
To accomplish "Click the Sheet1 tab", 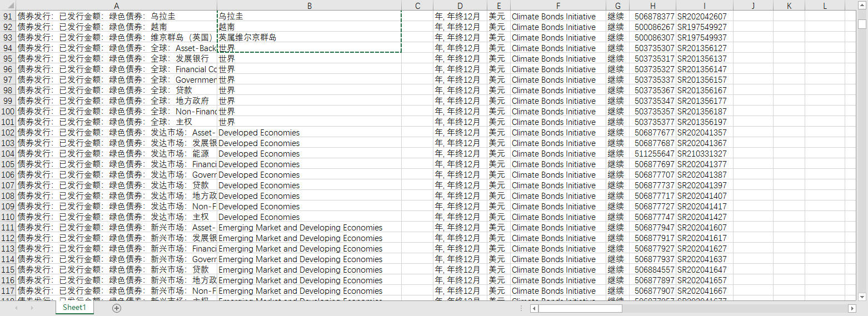I will pos(74,308).
